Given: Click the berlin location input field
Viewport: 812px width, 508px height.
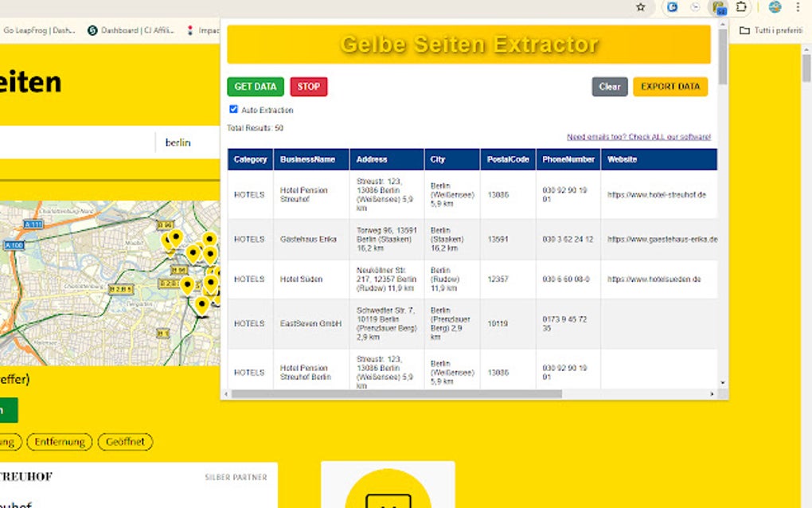Looking at the screenshot, I should point(188,143).
